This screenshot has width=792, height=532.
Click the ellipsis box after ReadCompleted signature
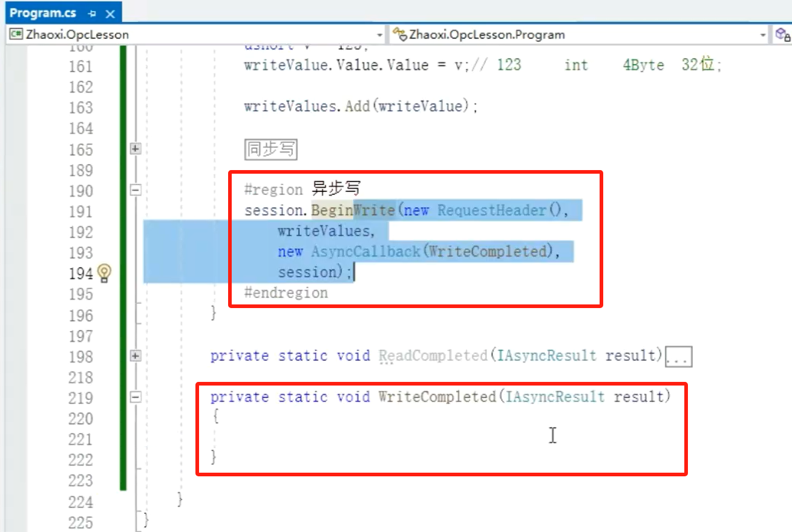pyautogui.click(x=678, y=357)
